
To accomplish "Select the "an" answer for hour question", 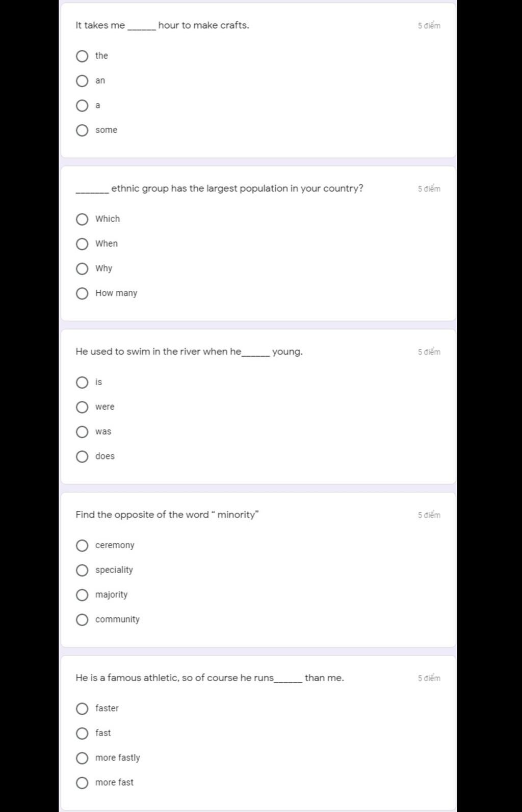I will (82, 81).
